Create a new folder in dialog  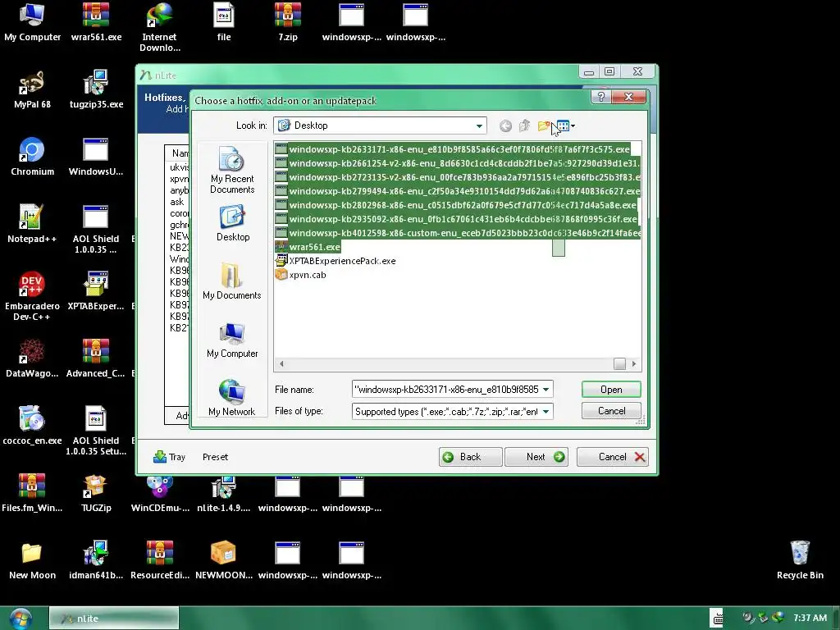click(x=544, y=126)
